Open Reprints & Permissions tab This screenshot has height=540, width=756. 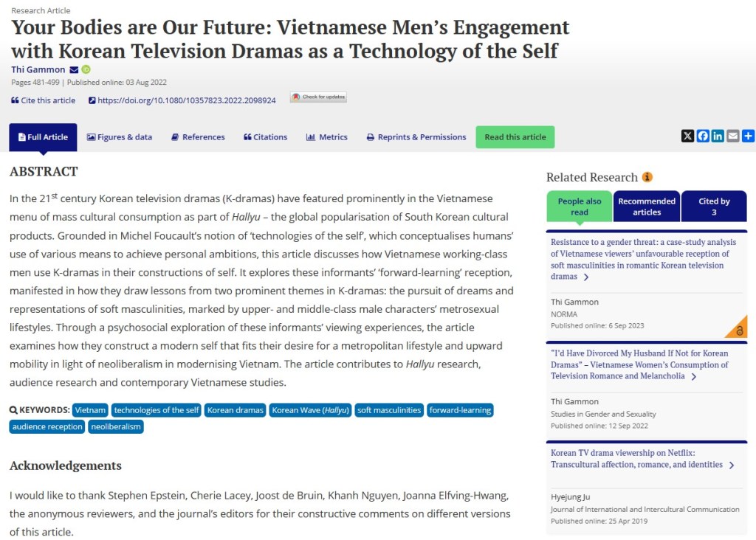(x=416, y=137)
